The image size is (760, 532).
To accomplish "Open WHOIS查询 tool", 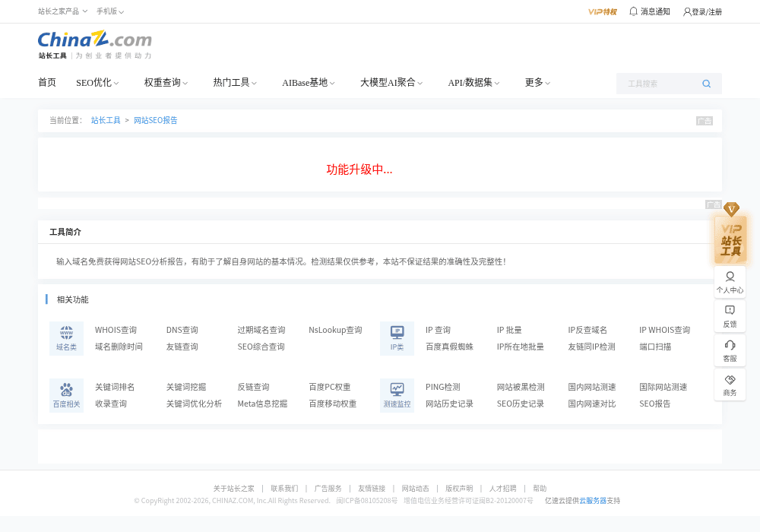I will click(x=116, y=330).
